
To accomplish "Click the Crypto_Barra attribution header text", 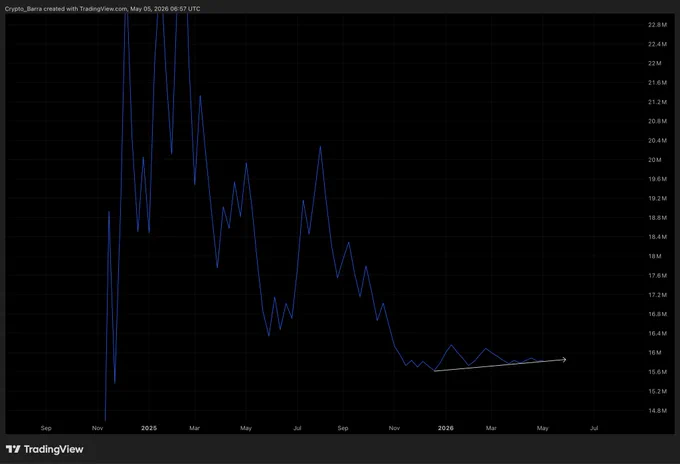I will tap(102, 9).
